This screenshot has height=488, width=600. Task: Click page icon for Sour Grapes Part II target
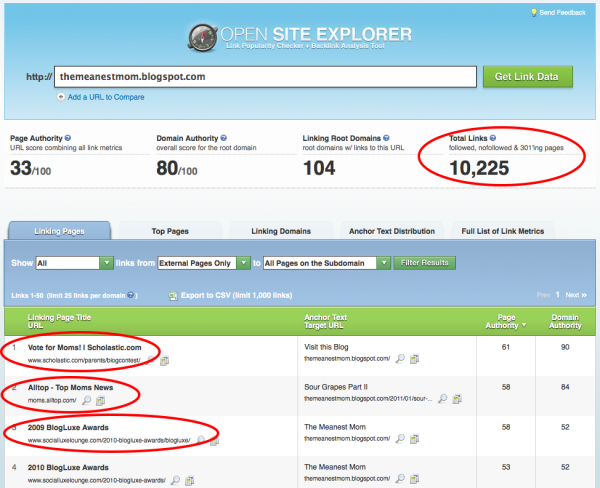(457, 399)
